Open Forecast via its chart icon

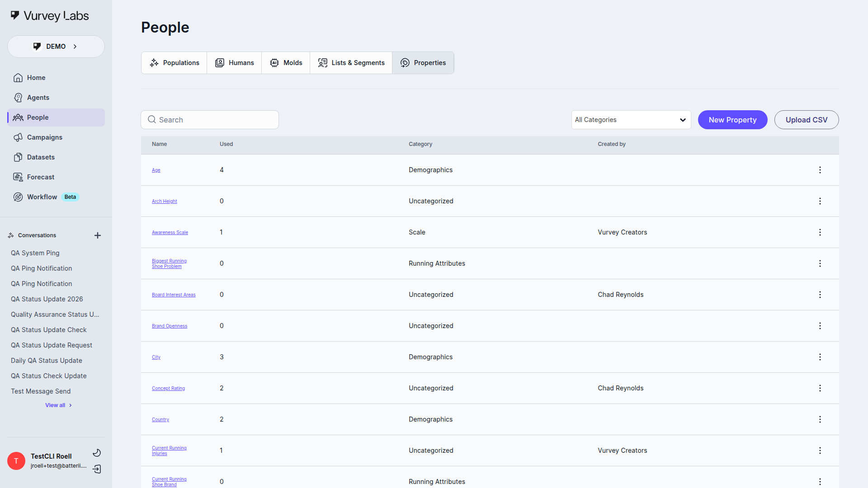18,177
